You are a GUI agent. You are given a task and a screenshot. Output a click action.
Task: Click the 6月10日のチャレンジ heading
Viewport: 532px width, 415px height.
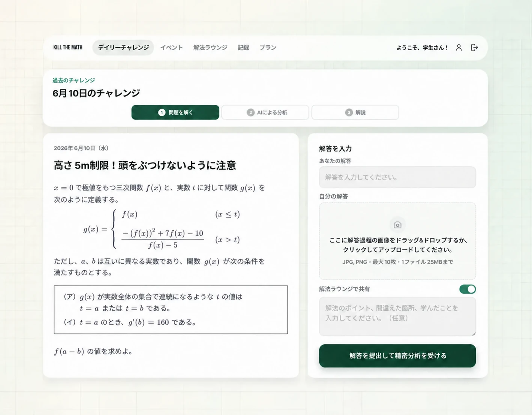pyautogui.click(x=96, y=93)
